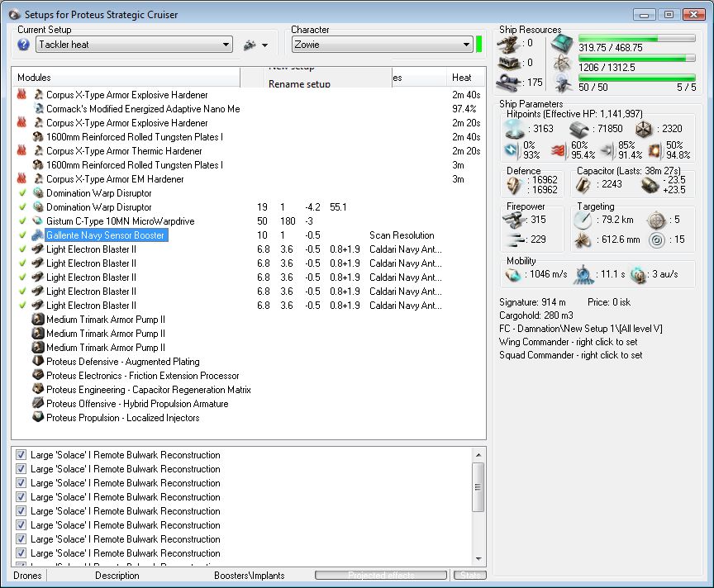The width and height of the screenshot is (714, 588).
Task: Click the Stats button
Action: tap(470, 576)
